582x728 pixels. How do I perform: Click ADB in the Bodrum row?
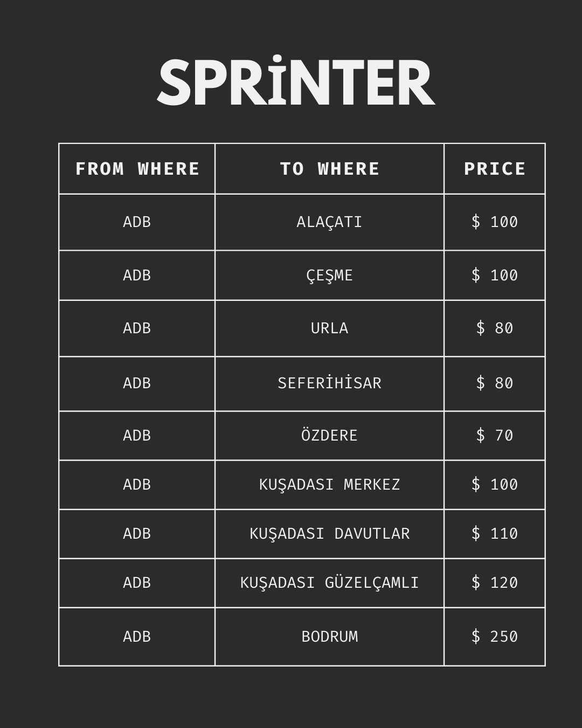coord(137,636)
